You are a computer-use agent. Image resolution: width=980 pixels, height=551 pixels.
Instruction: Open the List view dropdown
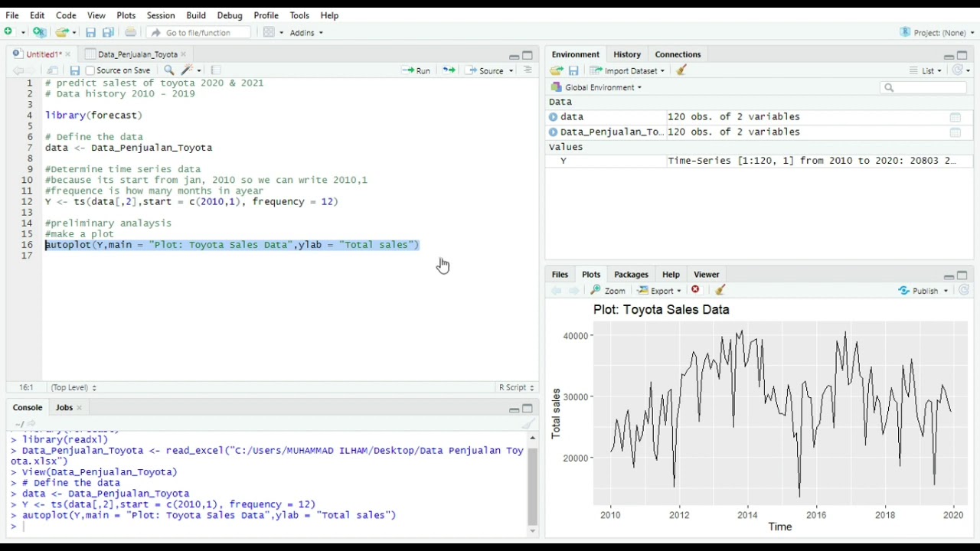[x=926, y=70]
